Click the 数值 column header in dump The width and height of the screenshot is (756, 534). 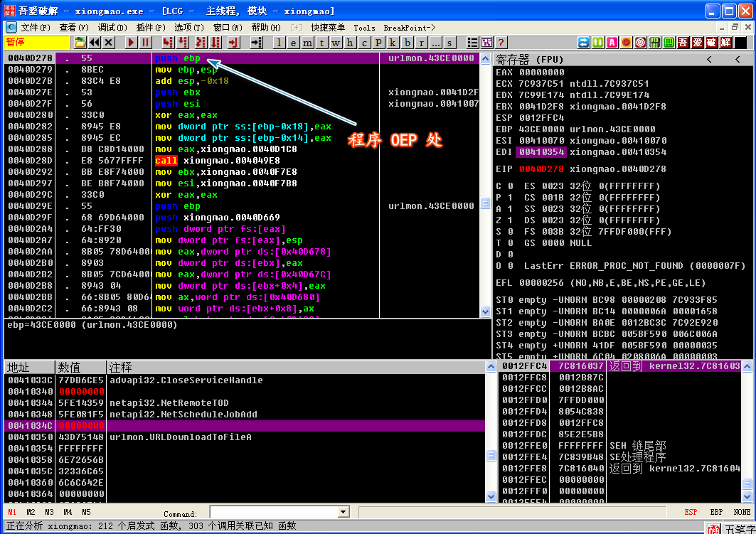coord(81,368)
